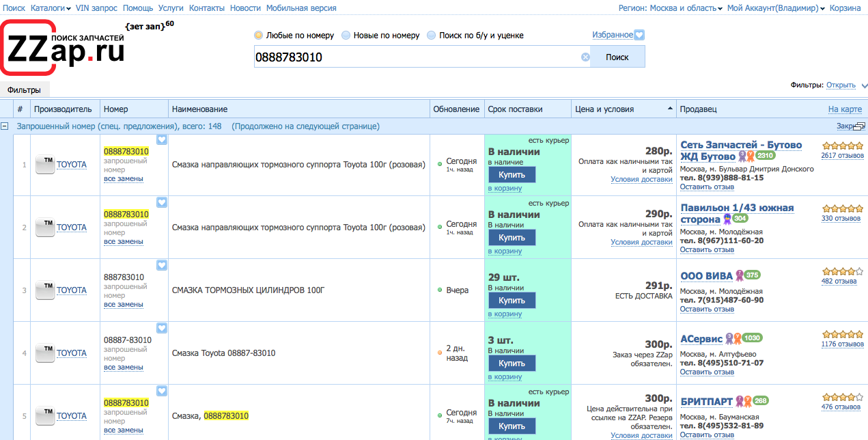Open Мой Аккаунт(Владимир) dropdown

776,8
